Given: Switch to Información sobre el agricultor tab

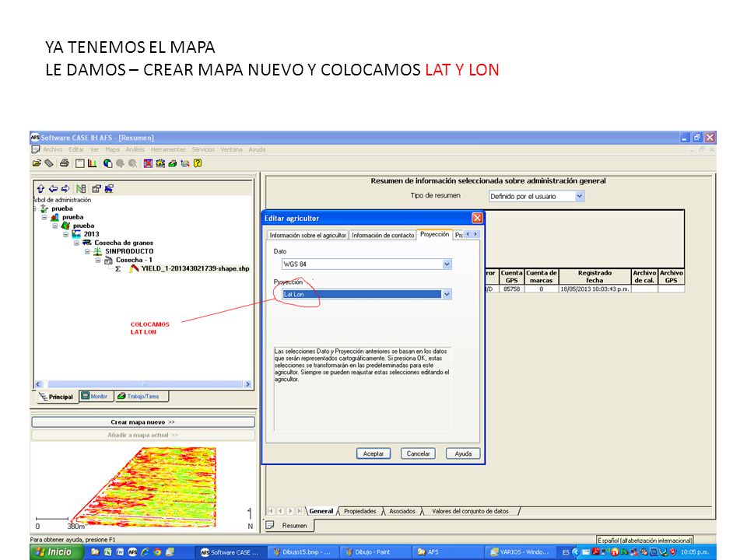Looking at the screenshot, I should (x=308, y=235).
